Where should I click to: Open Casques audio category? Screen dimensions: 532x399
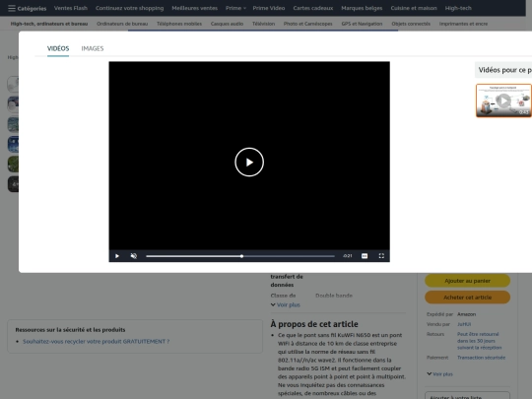pyautogui.click(x=227, y=24)
